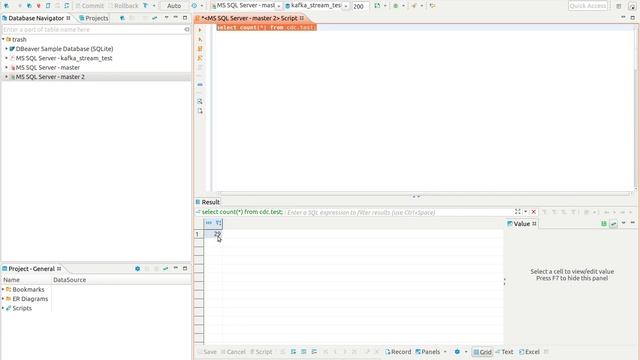Image resolution: width=640 pixels, height=360 pixels.
Task: Toggle Auto commit mode button
Action: click(x=174, y=6)
